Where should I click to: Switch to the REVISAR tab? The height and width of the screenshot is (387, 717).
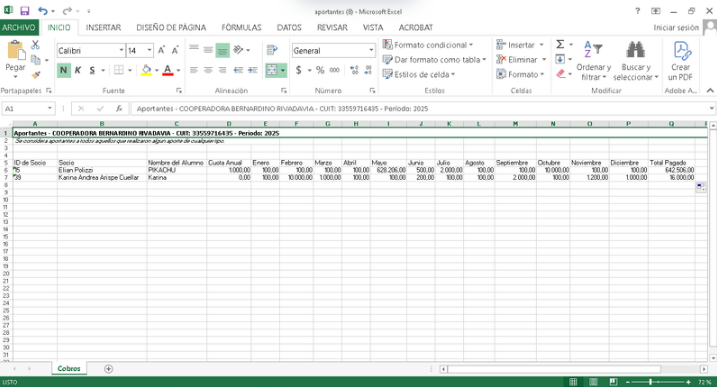tap(332, 27)
